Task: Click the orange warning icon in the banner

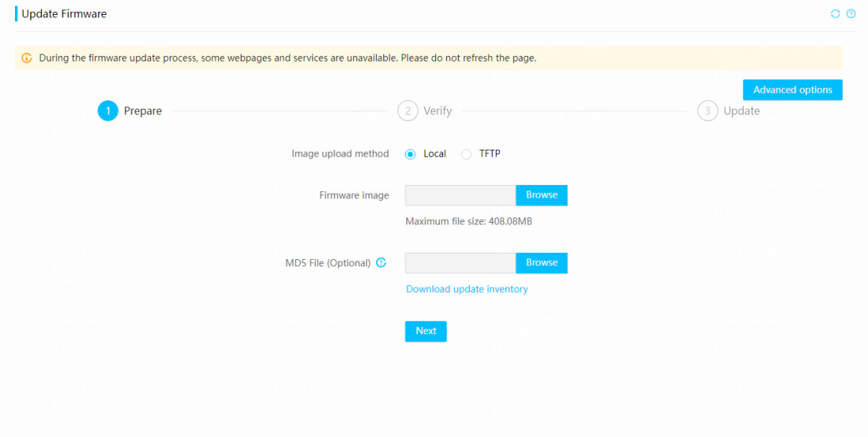Action: coord(27,57)
